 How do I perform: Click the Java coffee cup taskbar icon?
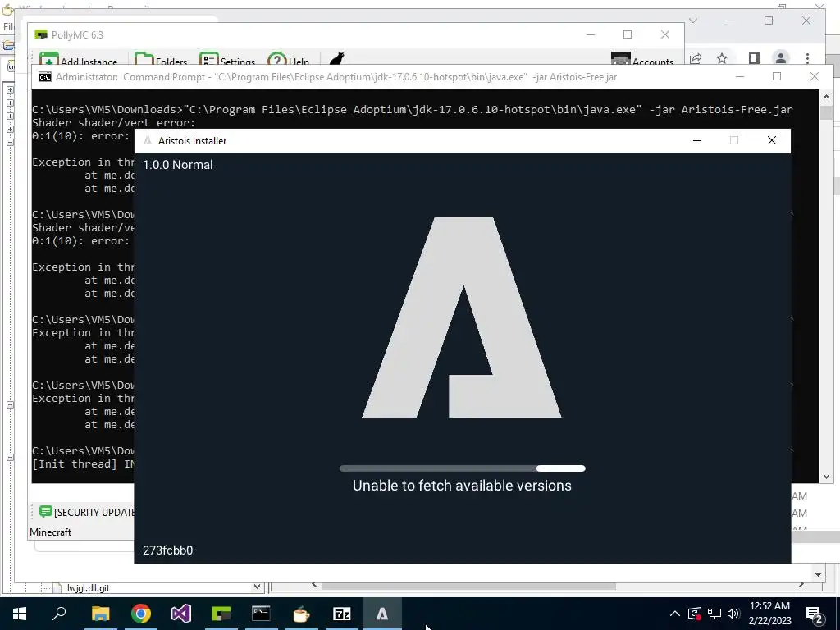point(302,614)
